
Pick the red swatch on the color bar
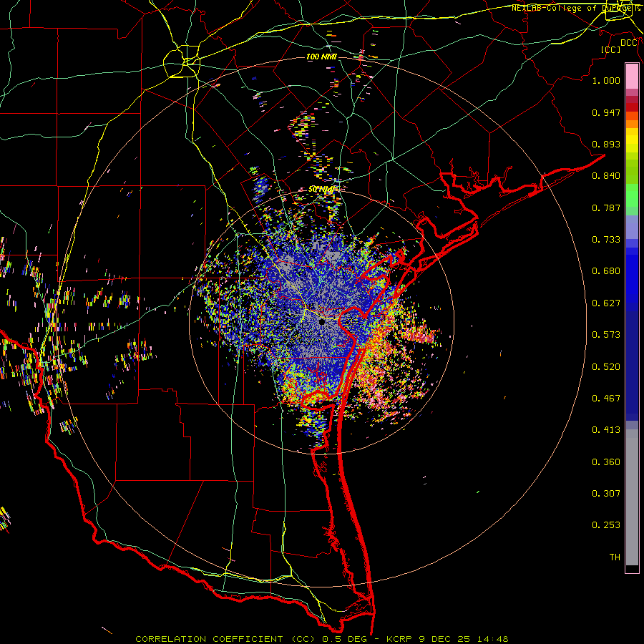632,107
